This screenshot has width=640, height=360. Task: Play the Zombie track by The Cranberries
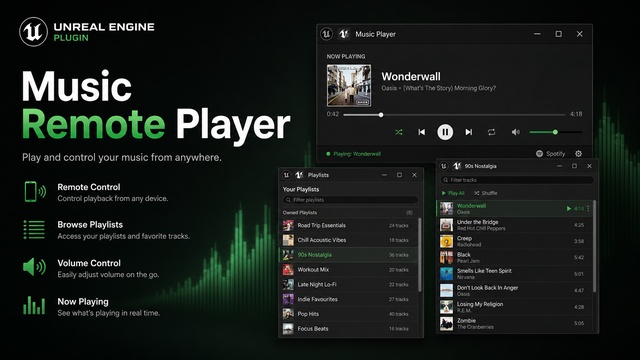514,324
